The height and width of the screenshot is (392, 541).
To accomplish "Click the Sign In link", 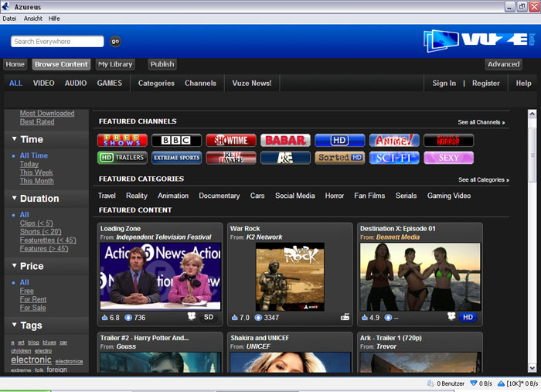I will point(444,84).
